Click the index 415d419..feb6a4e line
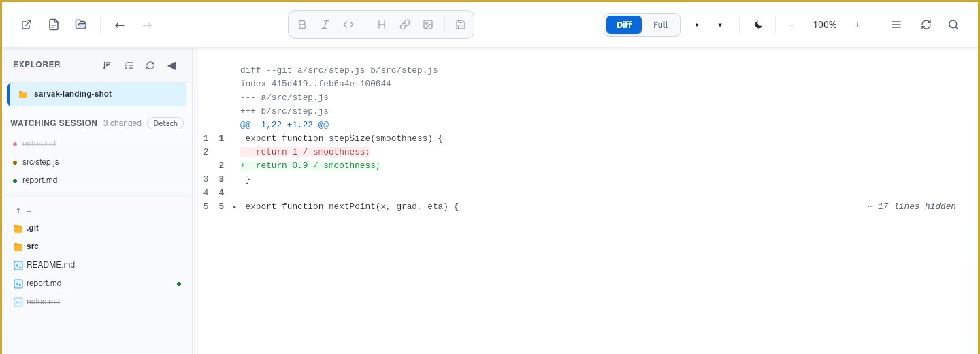The height and width of the screenshot is (354, 980). pos(316,84)
